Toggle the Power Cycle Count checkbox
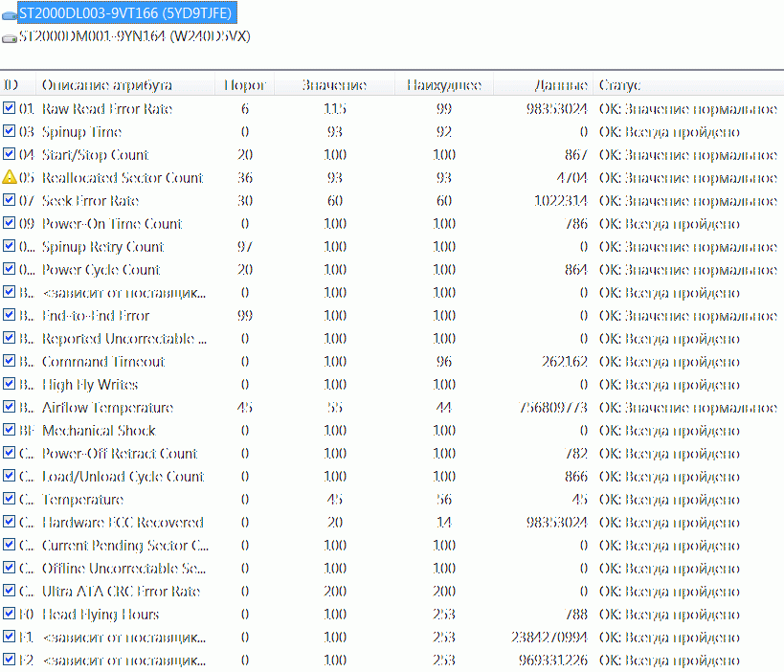Screen dimensions: 784x672 (x=9, y=269)
